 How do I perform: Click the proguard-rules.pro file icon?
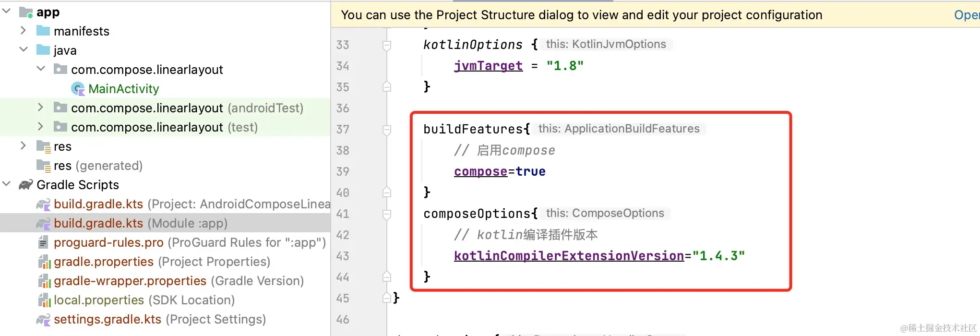click(43, 242)
